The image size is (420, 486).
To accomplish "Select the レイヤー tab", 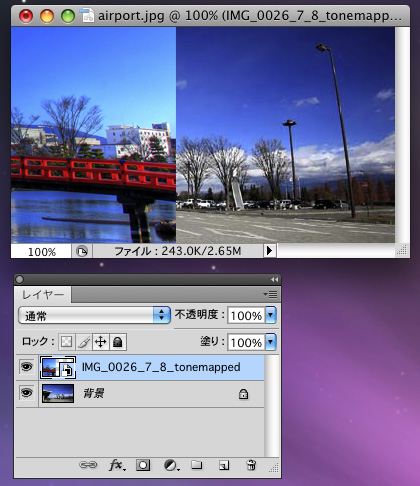I will pos(43,295).
